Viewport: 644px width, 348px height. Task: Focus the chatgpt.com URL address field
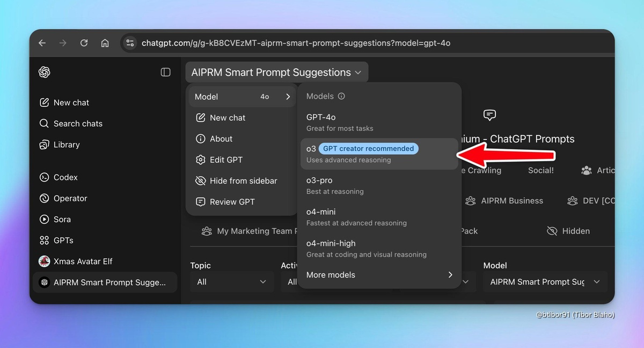click(x=296, y=43)
